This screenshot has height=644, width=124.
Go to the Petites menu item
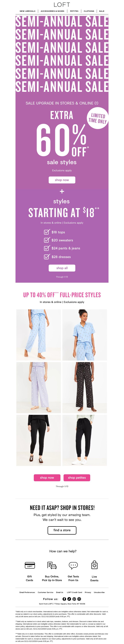74,11
